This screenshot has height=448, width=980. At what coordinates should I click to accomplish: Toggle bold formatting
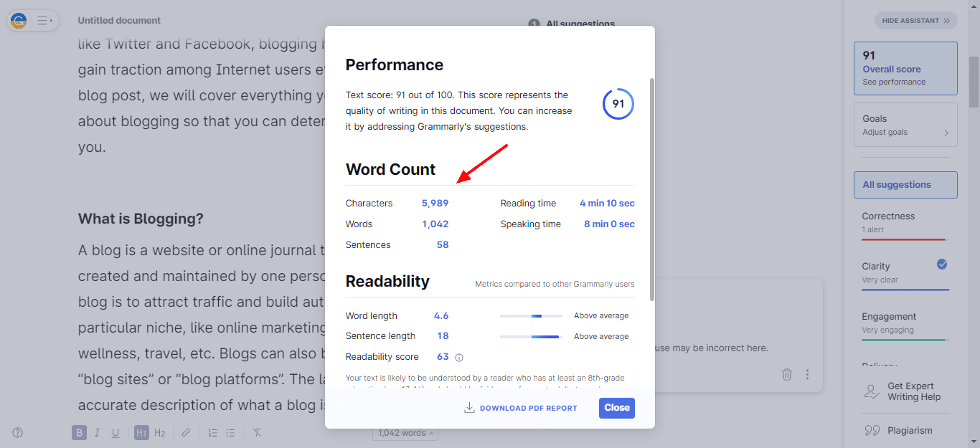pos(79,433)
